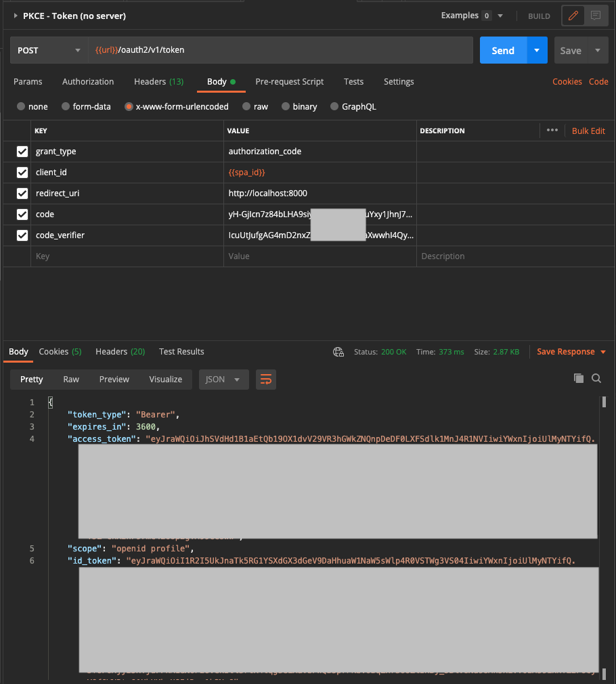Uncheck the grant_type parameter checkbox
Viewport: 616px width, 684px height.
click(22, 152)
